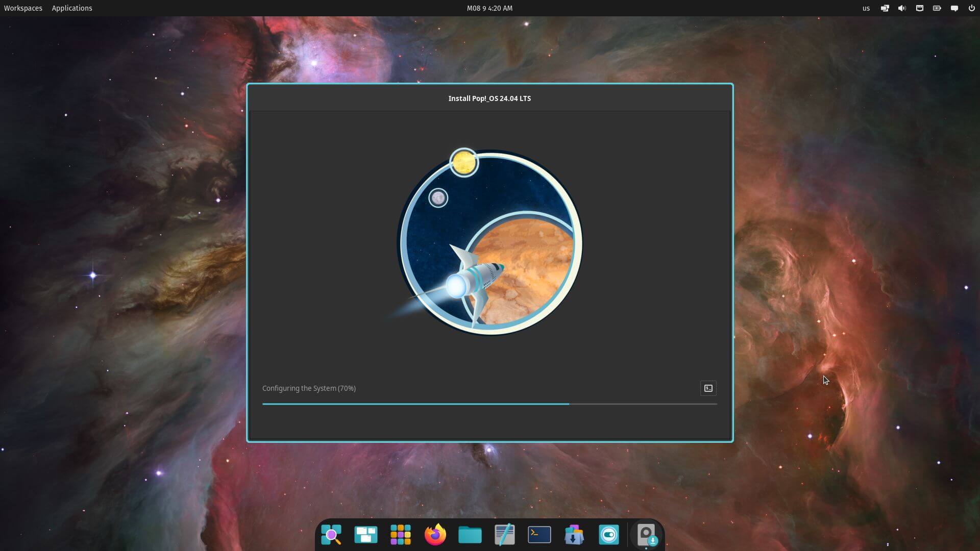Open the volume control in the system tray
Screen dimensions: 980x551
click(902, 8)
